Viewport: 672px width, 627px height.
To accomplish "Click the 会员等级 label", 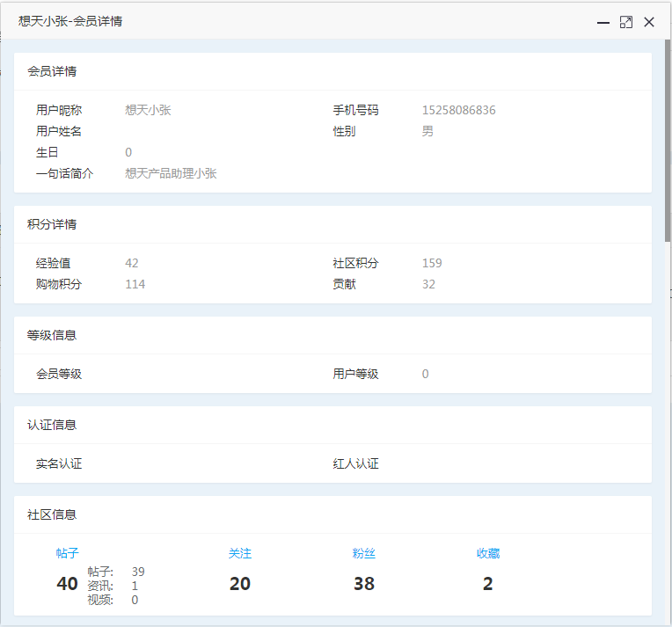I will 59,374.
